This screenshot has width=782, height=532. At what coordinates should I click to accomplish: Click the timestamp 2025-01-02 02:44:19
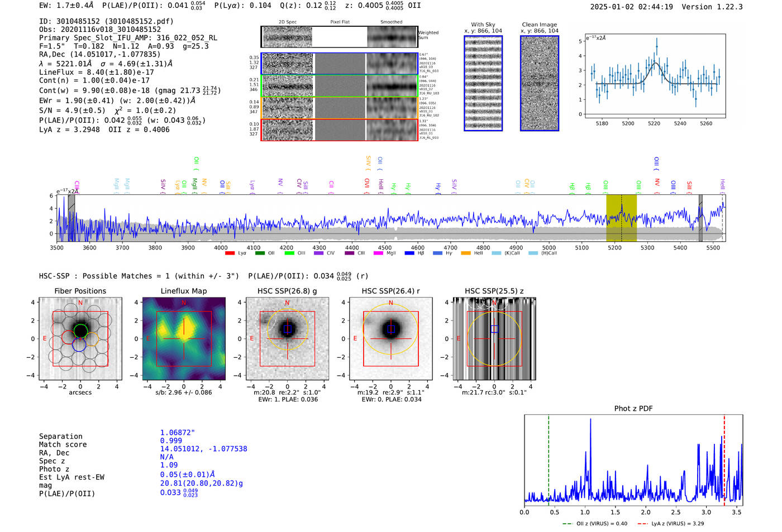coord(632,7)
